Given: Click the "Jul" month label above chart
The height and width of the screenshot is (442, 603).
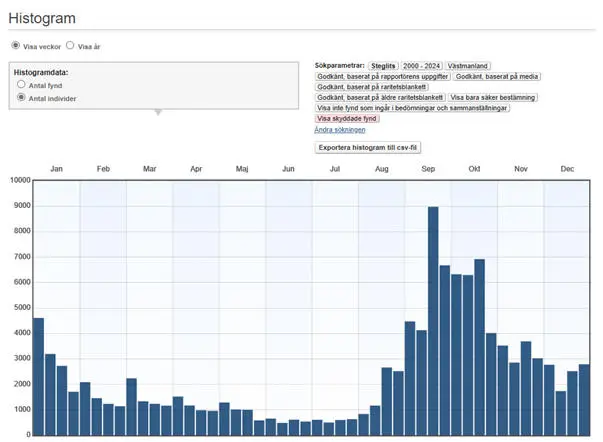Looking at the screenshot, I should (334, 170).
